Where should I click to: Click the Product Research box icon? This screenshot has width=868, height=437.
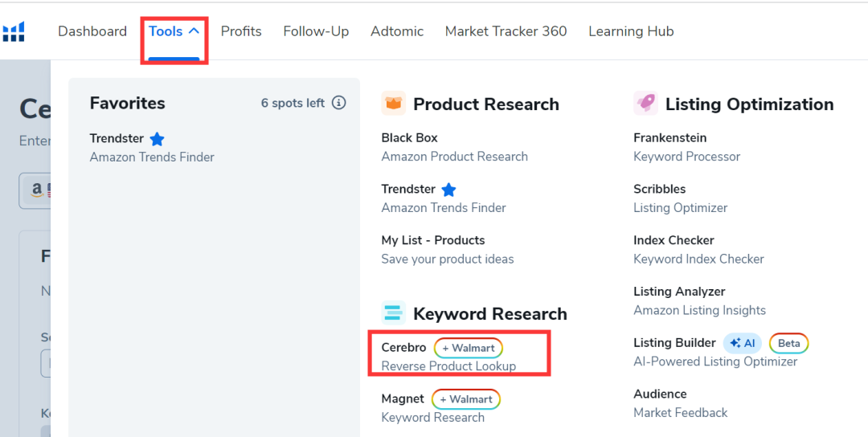[393, 104]
